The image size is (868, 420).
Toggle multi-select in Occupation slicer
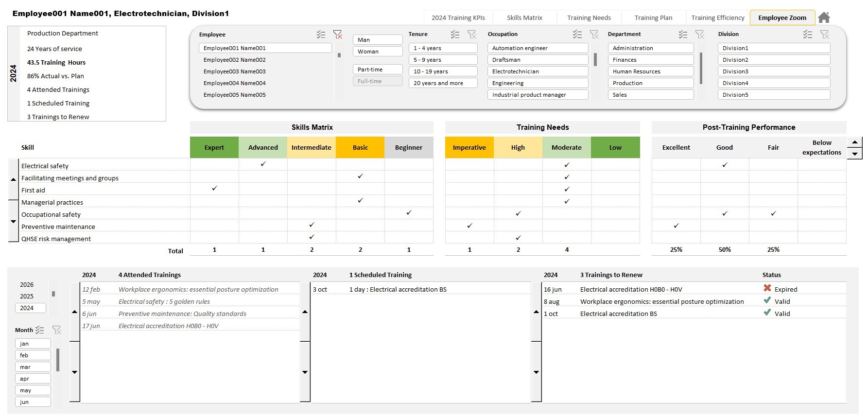(x=577, y=35)
